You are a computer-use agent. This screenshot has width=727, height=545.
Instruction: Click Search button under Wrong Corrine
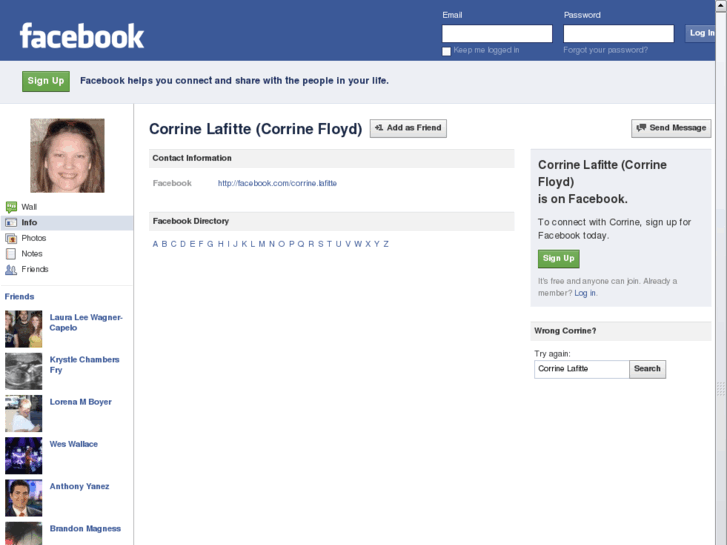[x=647, y=369]
